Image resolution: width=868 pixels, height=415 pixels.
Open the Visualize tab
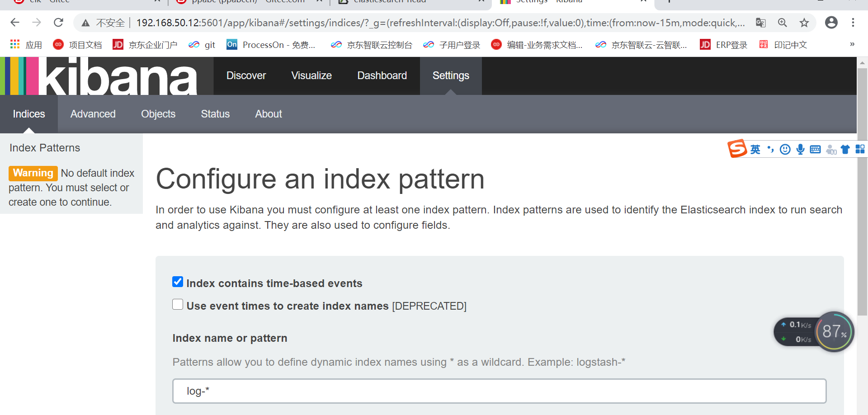coord(311,76)
